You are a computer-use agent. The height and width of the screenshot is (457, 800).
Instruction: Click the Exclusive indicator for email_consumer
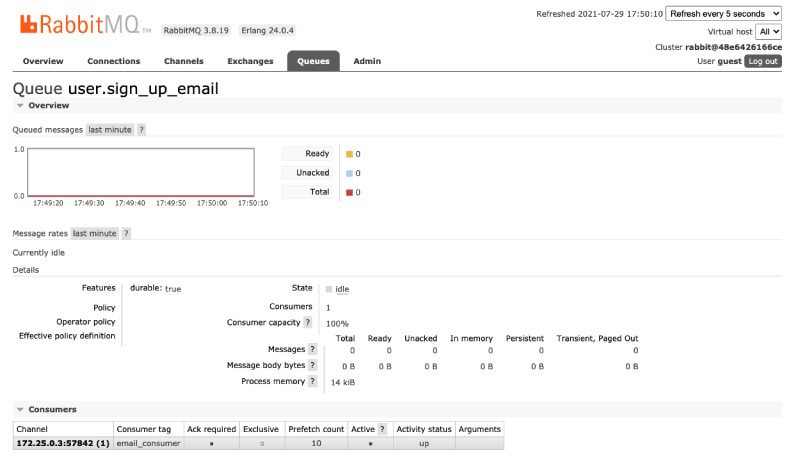(x=262, y=444)
